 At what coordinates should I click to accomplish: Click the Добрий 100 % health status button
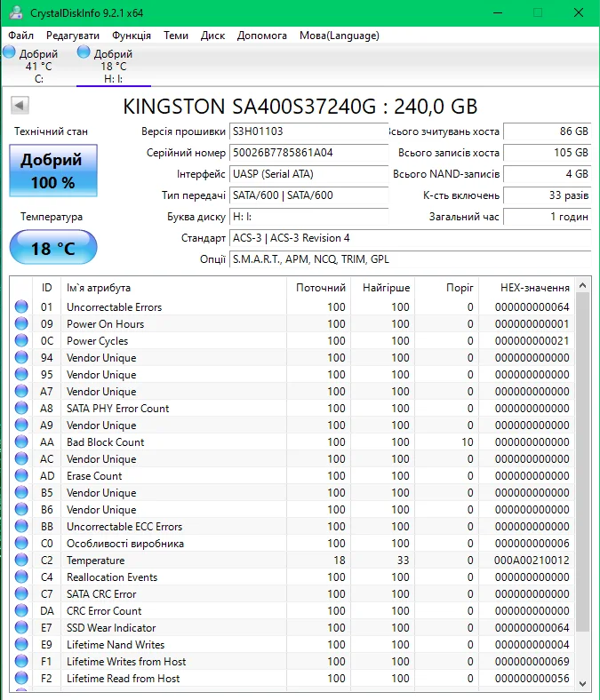tap(53, 171)
